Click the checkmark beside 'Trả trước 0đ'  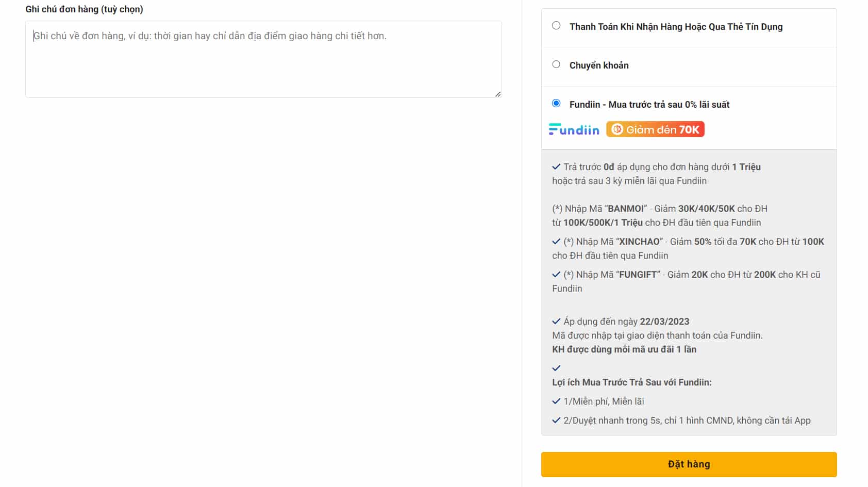tap(556, 167)
